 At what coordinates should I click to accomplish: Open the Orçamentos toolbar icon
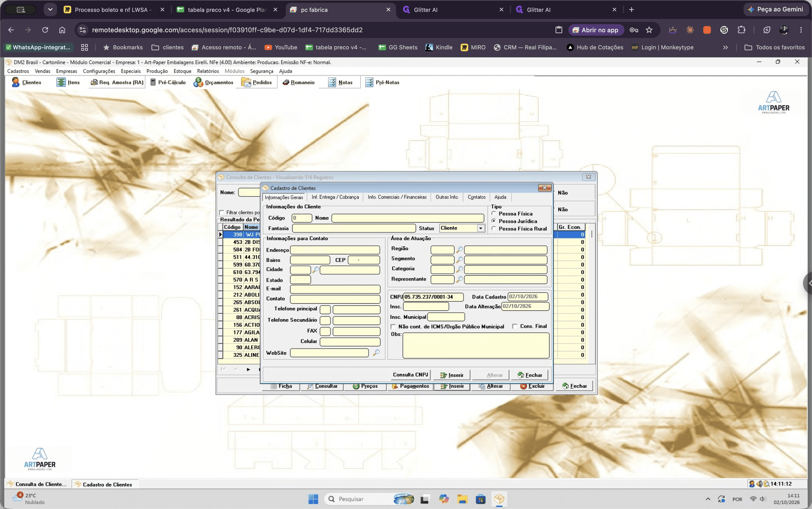tap(198, 82)
